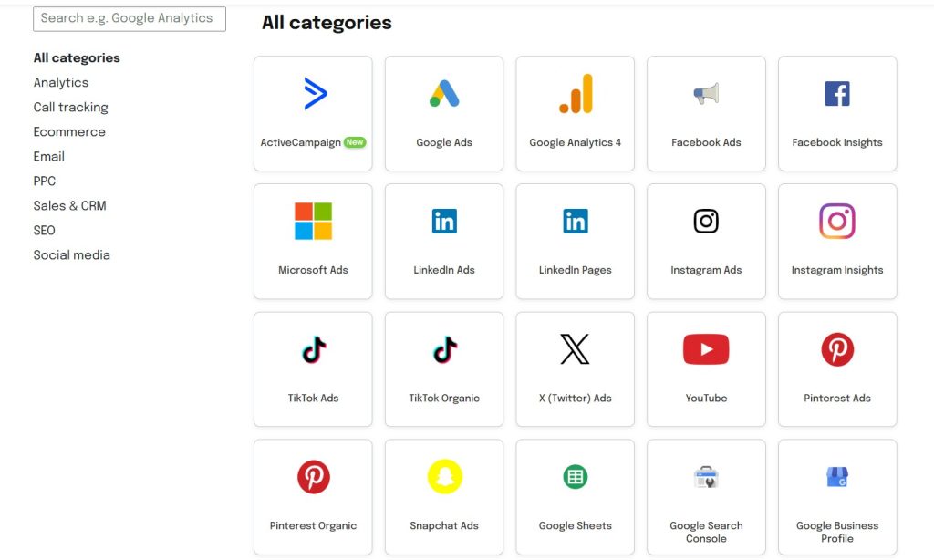Viewport: 934px width, 560px height.
Task: Select the Sales & CRM category
Action: [69, 205]
